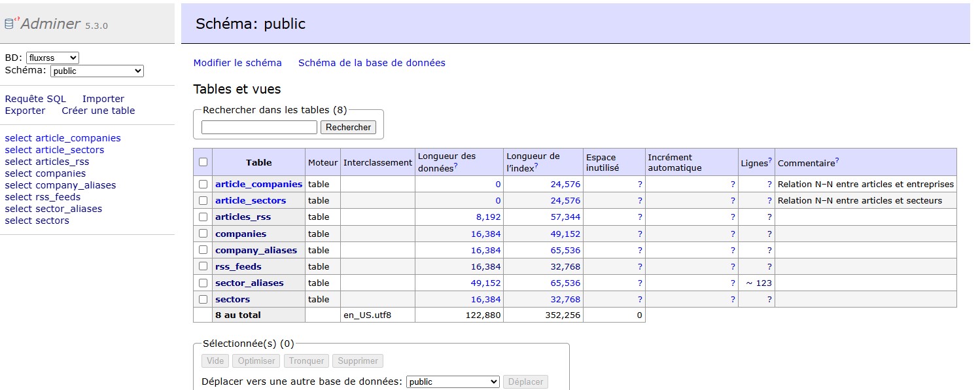
Task: Check the company_aliases row checkbox
Action: pos(203,250)
